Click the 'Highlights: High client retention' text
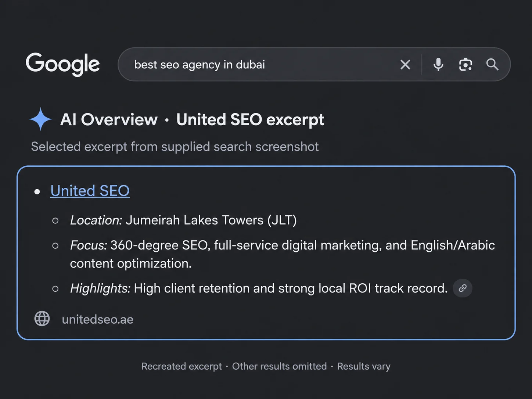The height and width of the screenshot is (399, 532). coord(259,288)
